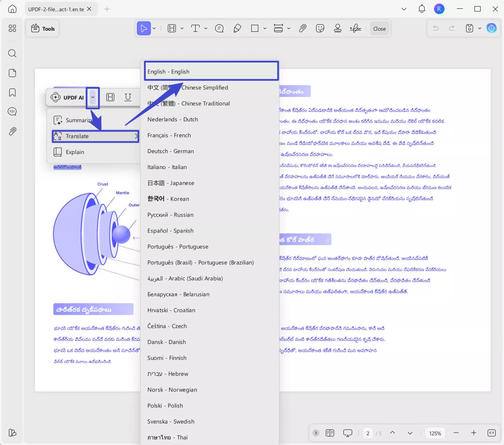Toggle presentation mode
The width and height of the screenshot is (504, 445).
point(347,433)
